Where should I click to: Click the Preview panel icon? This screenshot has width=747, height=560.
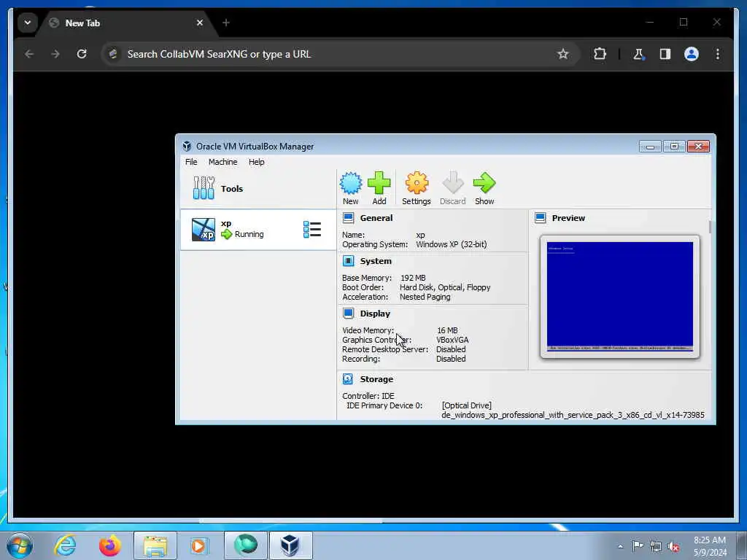pyautogui.click(x=541, y=218)
